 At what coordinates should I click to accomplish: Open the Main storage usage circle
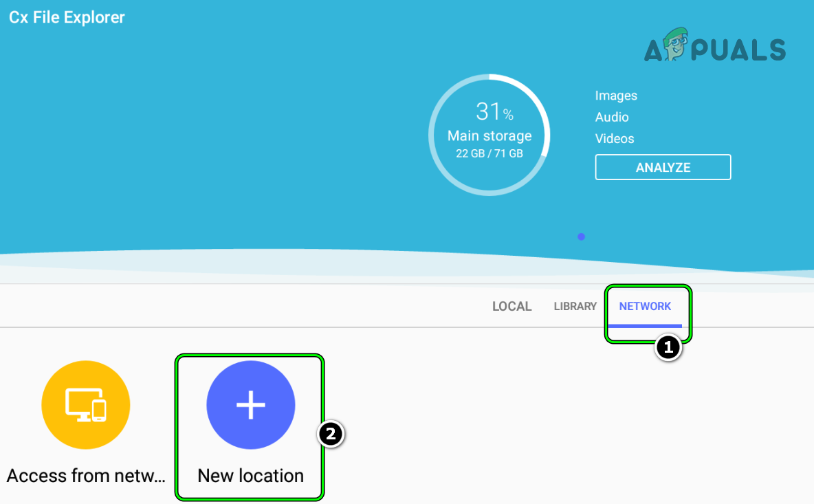pos(489,135)
